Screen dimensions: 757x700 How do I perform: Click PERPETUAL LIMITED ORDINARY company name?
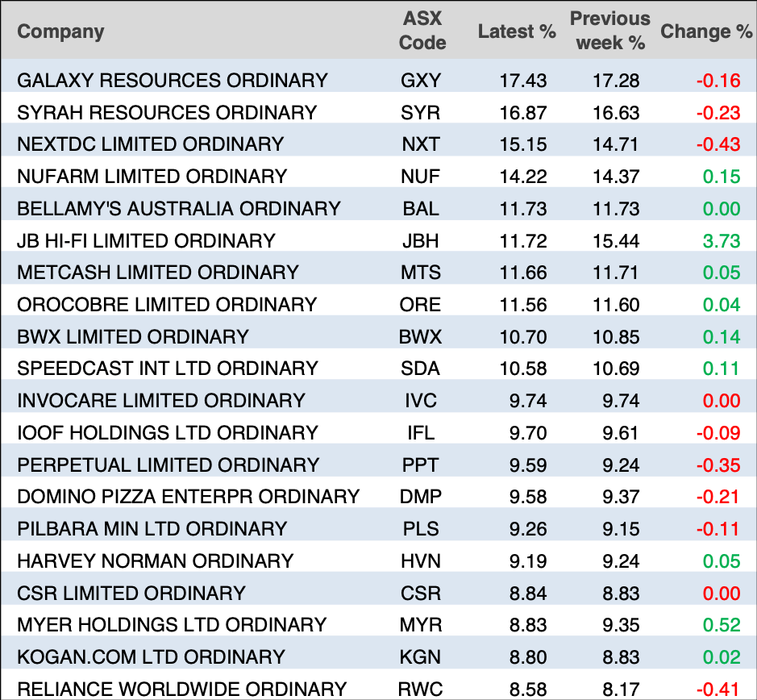168,465
